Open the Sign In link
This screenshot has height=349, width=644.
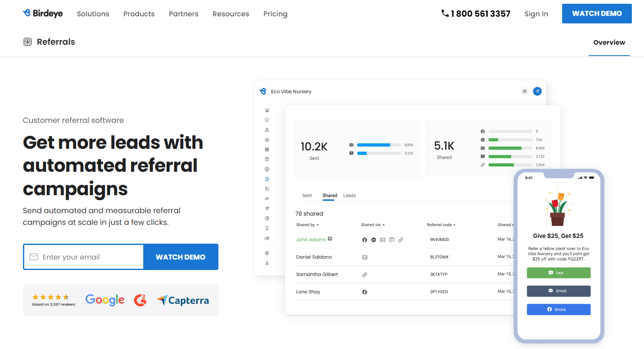coord(536,14)
